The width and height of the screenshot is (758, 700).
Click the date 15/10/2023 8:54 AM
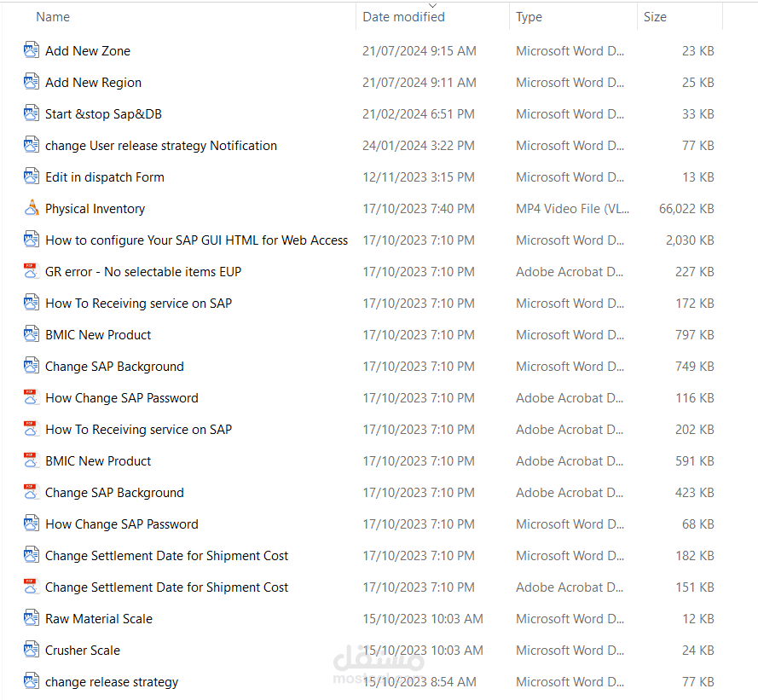[420, 681]
